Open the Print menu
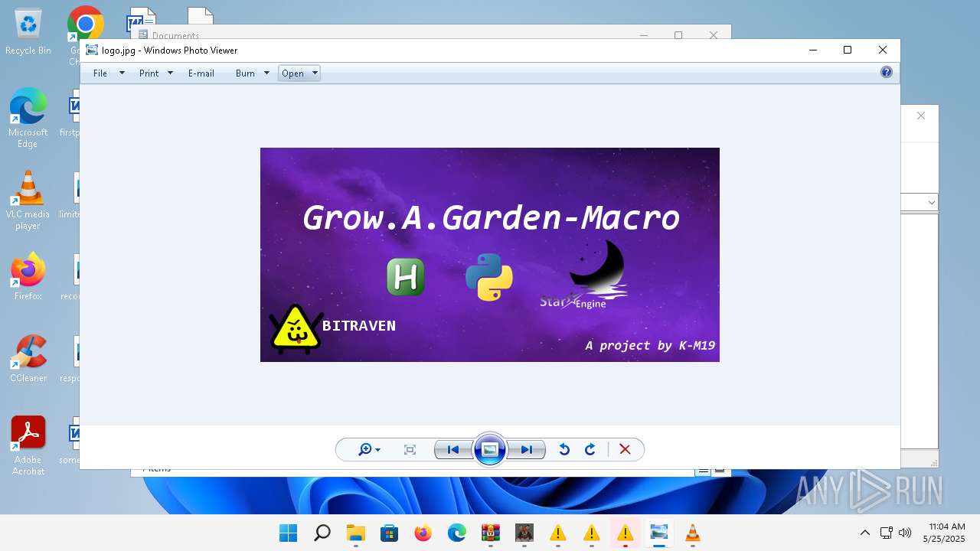 tap(149, 73)
